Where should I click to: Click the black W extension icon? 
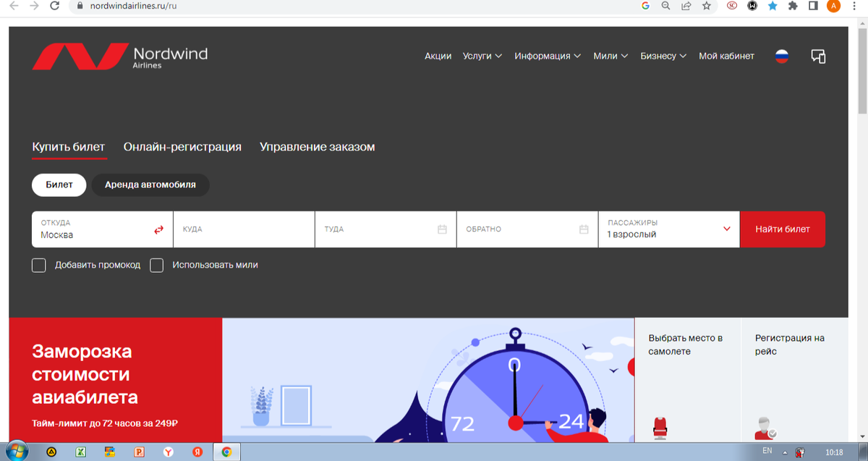click(752, 6)
